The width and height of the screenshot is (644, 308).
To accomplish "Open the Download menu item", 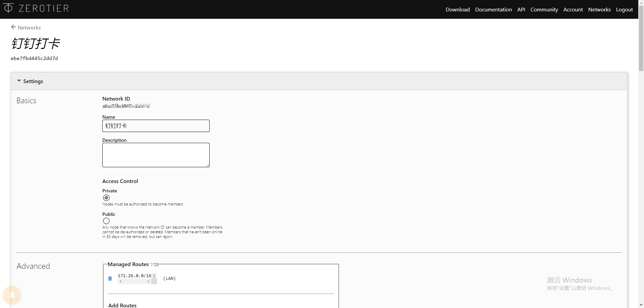I will 458,9.
